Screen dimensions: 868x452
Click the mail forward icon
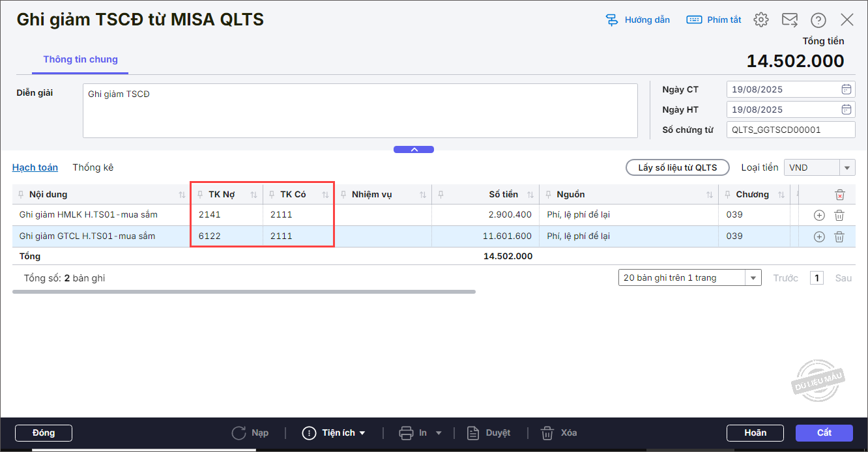click(x=790, y=20)
